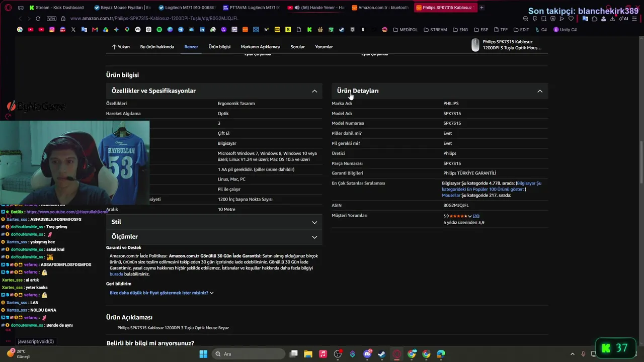Click the microphone tray icon
The image size is (644, 362).
583,354
